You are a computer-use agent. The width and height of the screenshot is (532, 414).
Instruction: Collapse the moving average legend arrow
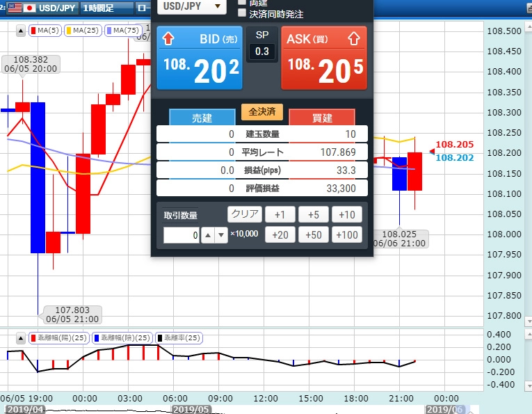pyautogui.click(x=21, y=31)
